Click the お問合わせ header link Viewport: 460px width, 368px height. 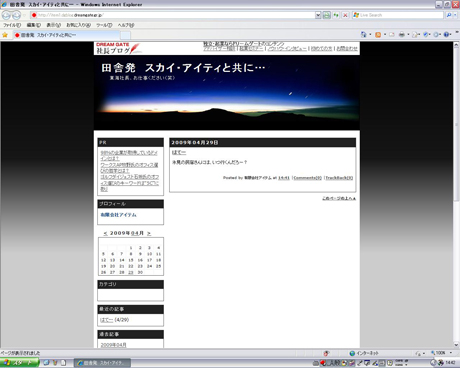click(x=347, y=48)
